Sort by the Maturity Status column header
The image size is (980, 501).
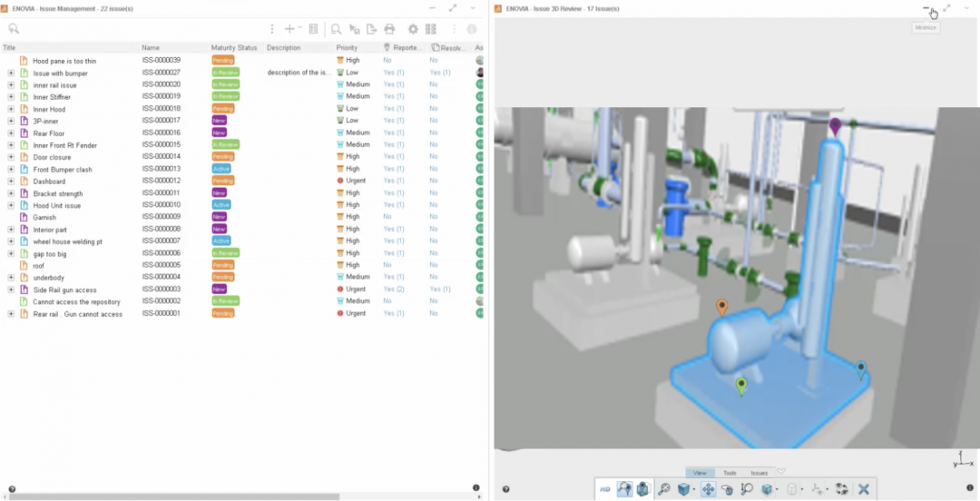236,47
